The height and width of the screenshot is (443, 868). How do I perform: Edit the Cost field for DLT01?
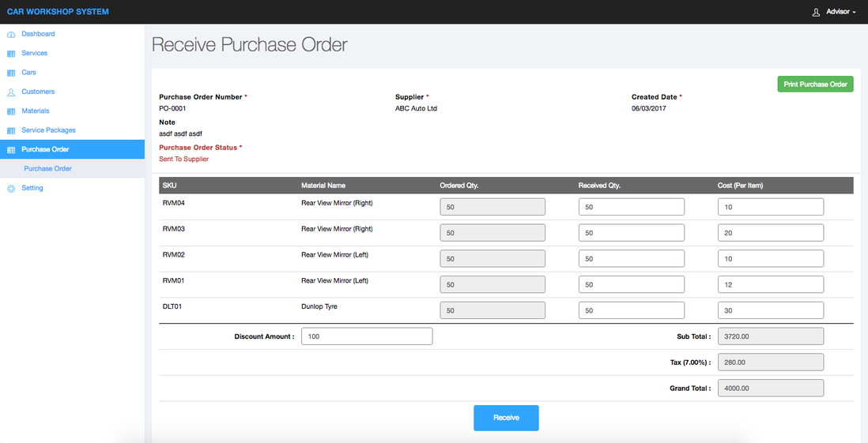coord(770,310)
